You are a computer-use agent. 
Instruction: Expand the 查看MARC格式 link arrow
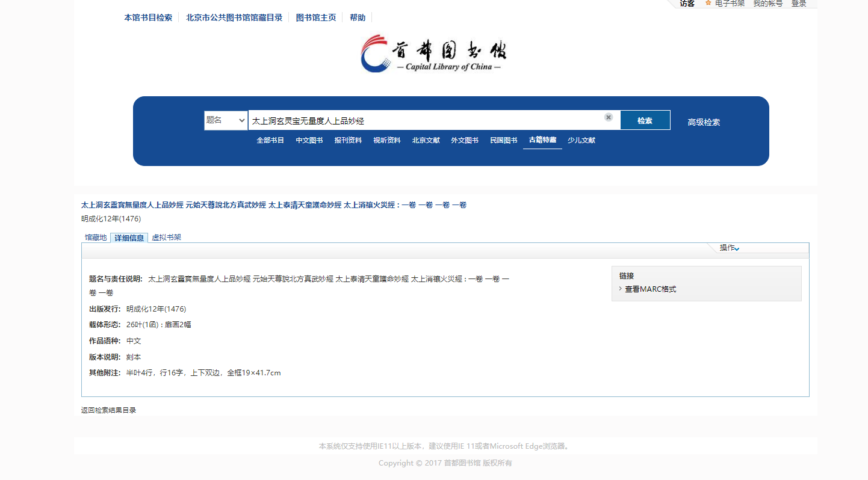click(x=621, y=289)
